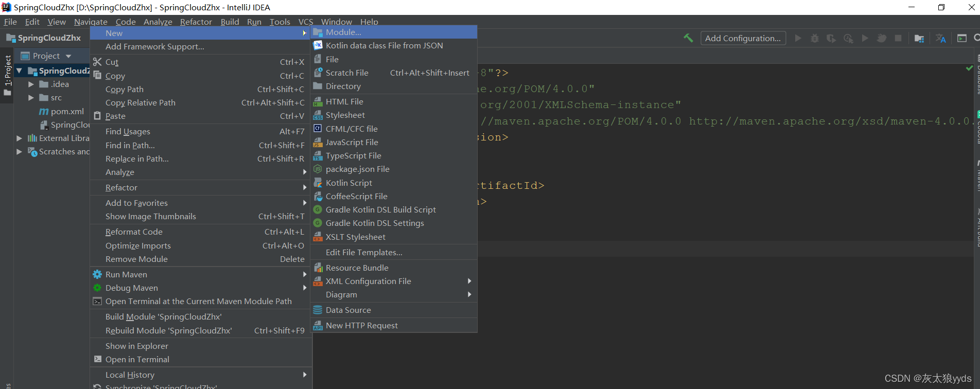
Task: Click the Module icon in New submenu
Action: (318, 32)
